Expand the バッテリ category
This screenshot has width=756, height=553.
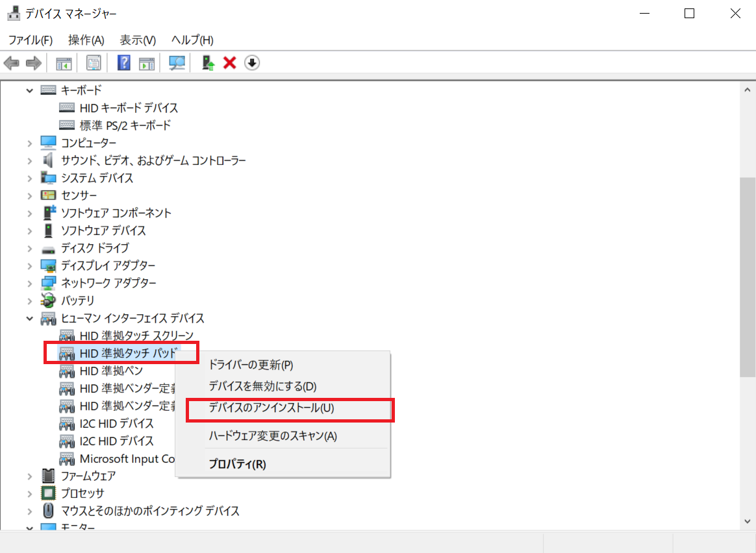point(29,301)
